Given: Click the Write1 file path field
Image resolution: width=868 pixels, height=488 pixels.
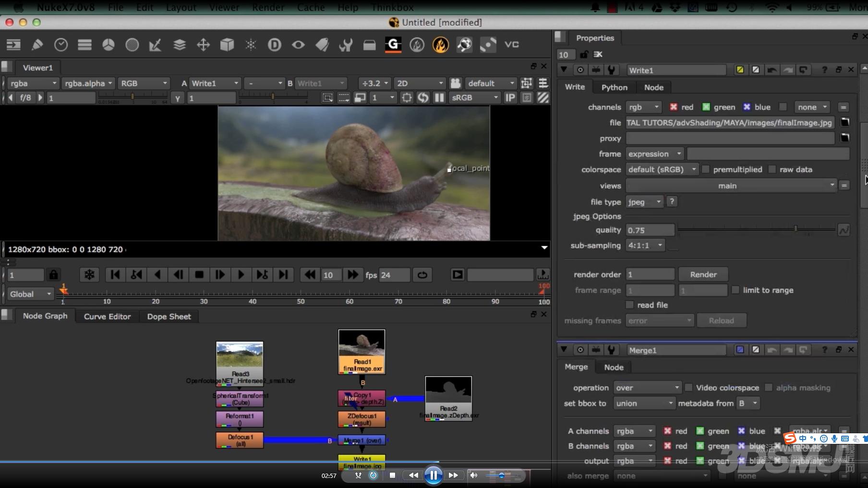Looking at the screenshot, I should (730, 123).
